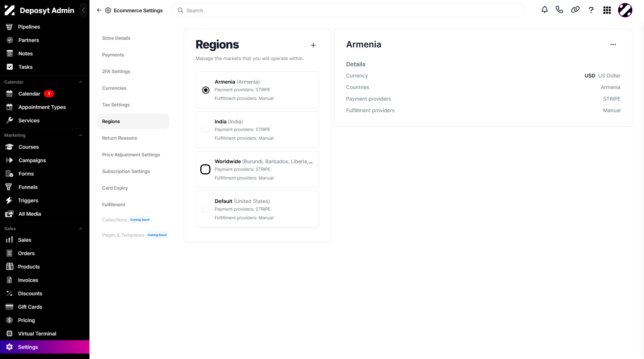Go to Invoices in the sidebar
The image size is (644, 359).
click(45, 280)
